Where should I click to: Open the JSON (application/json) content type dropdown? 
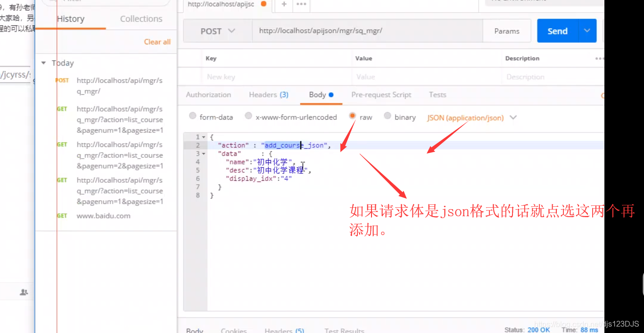click(472, 118)
